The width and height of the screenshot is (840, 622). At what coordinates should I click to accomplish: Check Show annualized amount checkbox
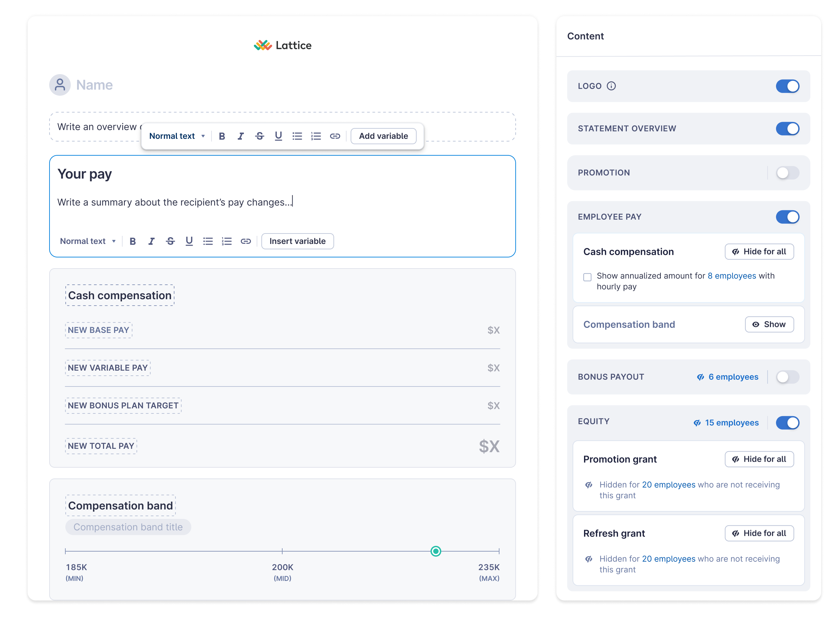point(587,278)
